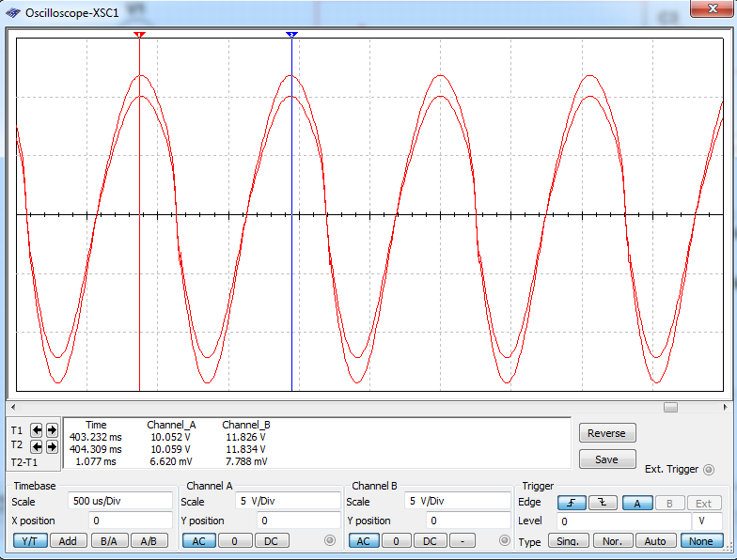Click the red T1 cursor marker

pyautogui.click(x=139, y=35)
